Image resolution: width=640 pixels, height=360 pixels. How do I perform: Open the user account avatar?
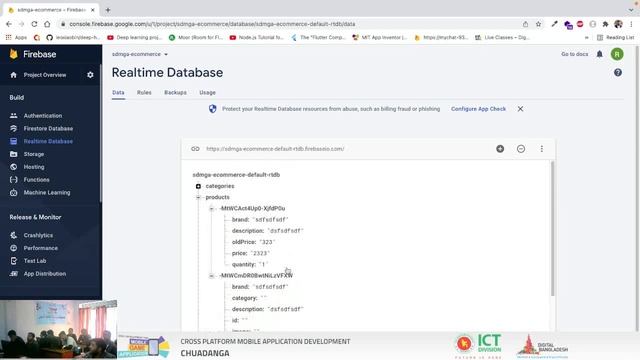[x=617, y=54]
